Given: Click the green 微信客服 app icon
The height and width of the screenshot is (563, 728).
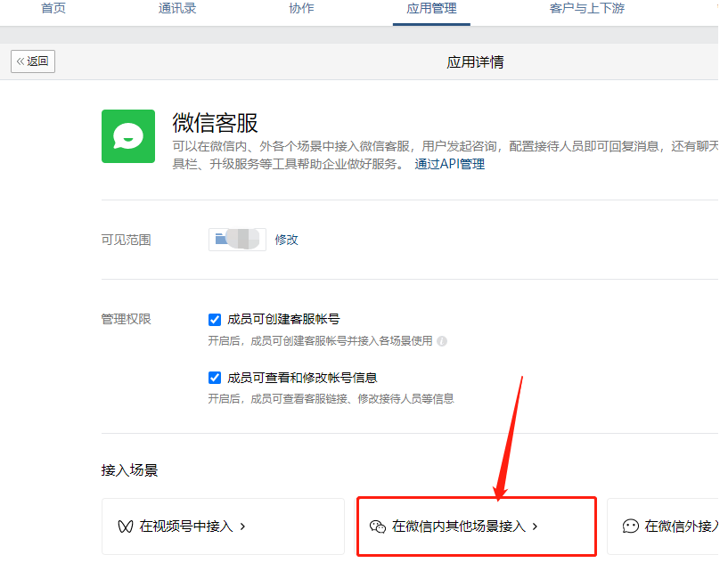Looking at the screenshot, I should coord(128,136).
